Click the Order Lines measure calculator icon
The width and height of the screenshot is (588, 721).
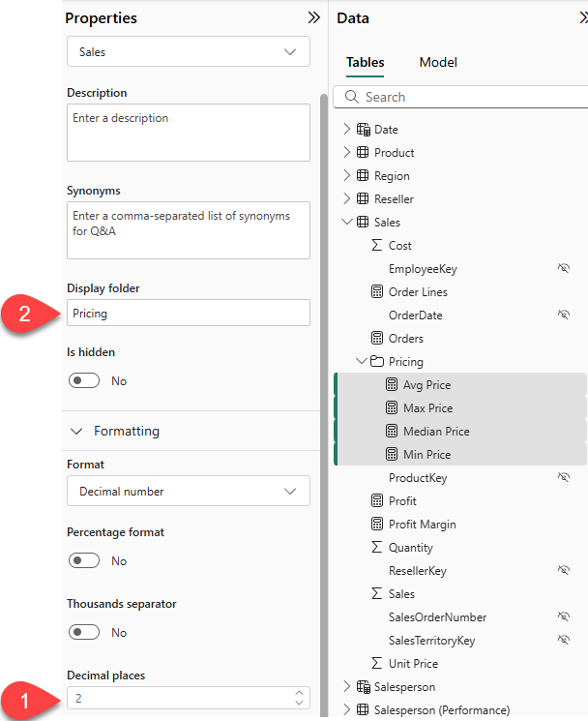click(377, 292)
